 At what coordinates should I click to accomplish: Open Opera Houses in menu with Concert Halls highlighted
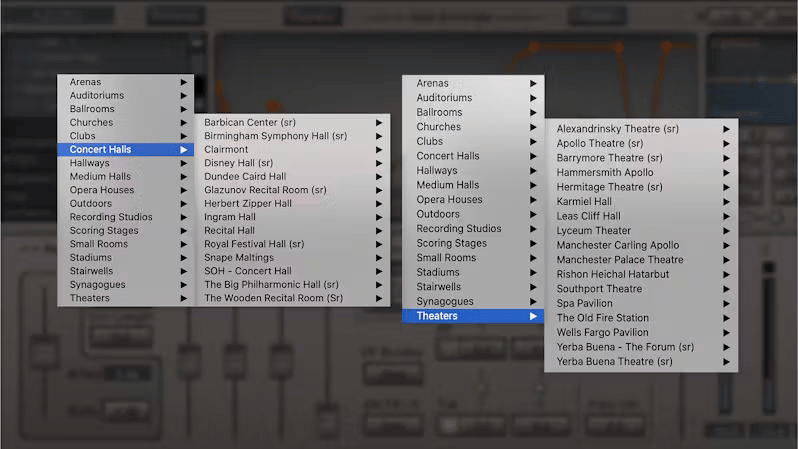tap(126, 190)
